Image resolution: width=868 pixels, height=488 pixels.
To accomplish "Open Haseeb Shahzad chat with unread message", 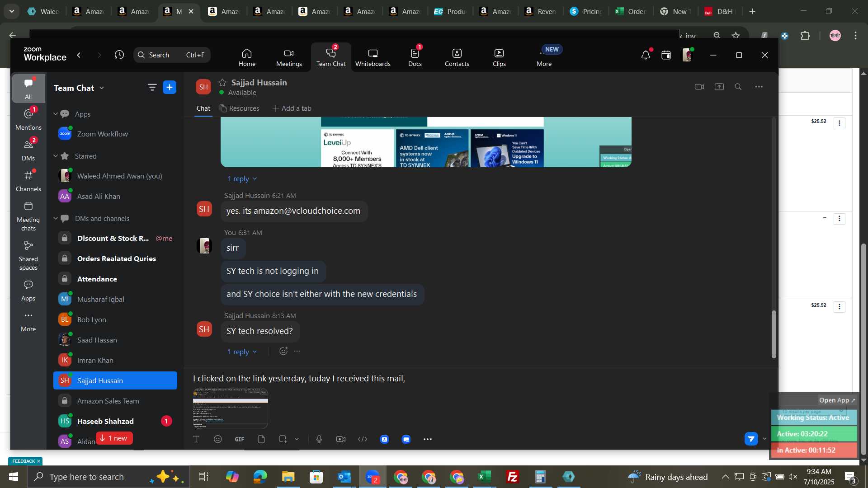I will pos(115,421).
